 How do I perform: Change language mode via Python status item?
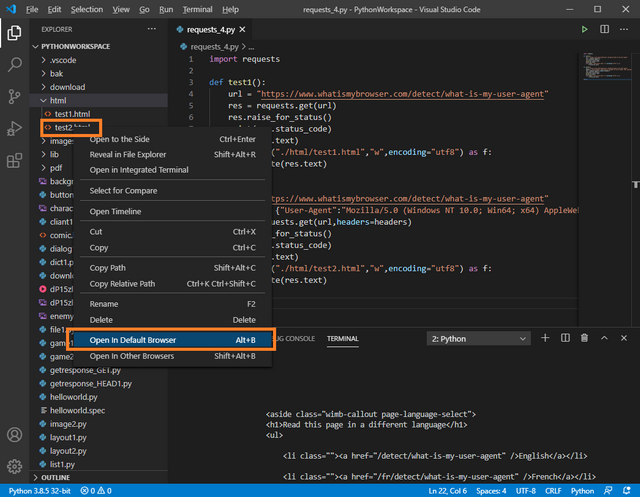coord(582,490)
